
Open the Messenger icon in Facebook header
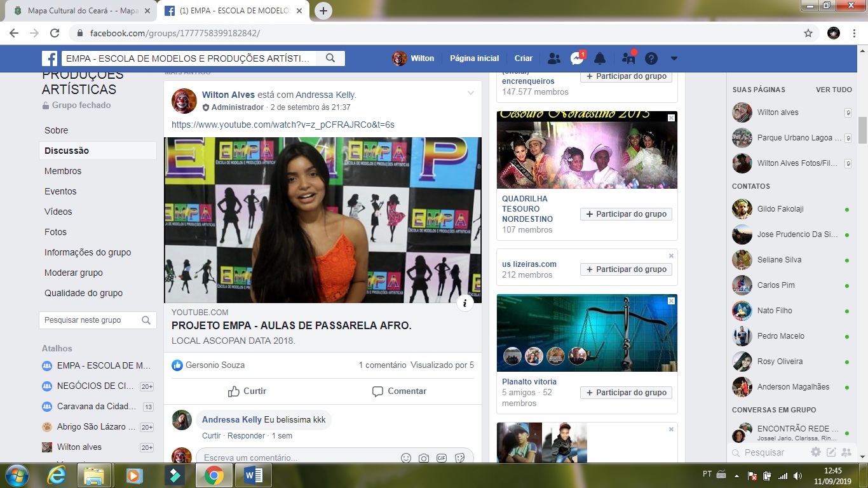pyautogui.click(x=577, y=58)
